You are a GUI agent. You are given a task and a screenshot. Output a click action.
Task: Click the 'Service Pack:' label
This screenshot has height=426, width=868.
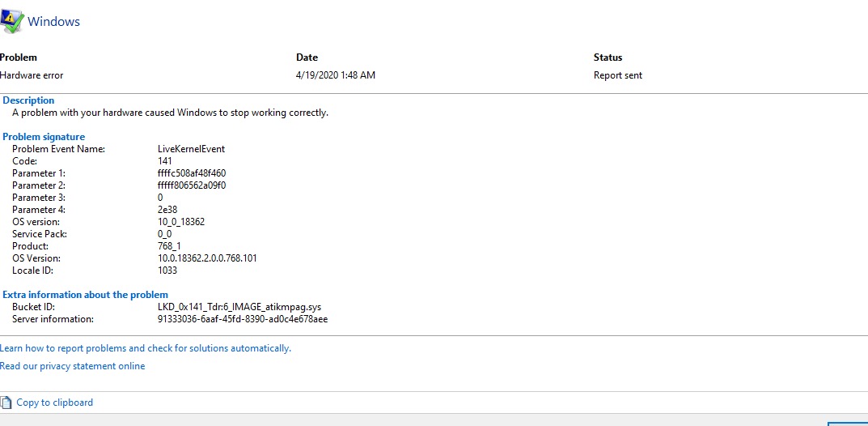click(x=40, y=234)
